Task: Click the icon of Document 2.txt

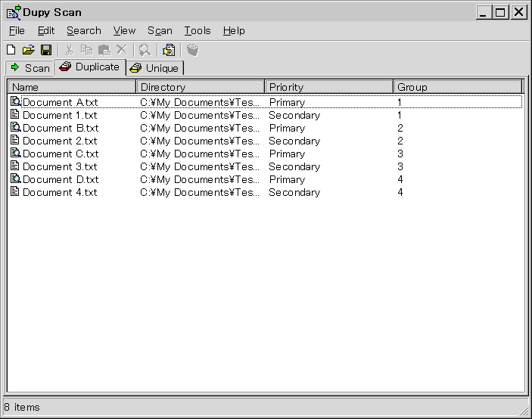Action: pos(14,140)
